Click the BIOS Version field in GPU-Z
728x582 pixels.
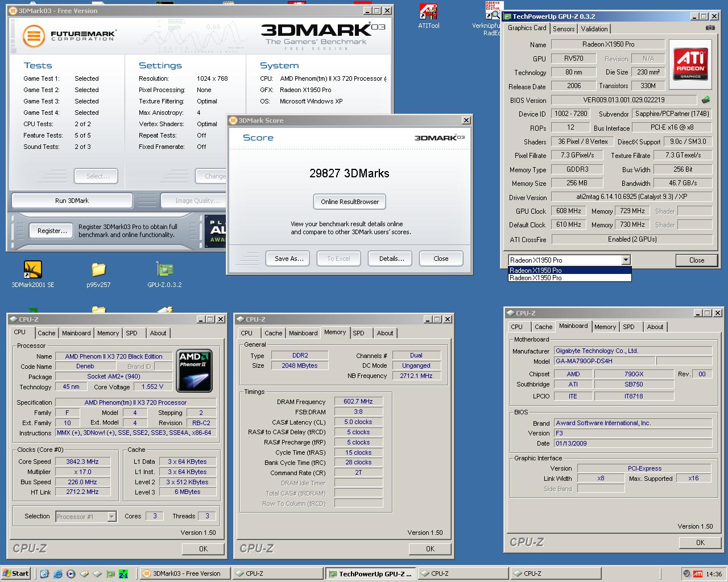pos(624,100)
